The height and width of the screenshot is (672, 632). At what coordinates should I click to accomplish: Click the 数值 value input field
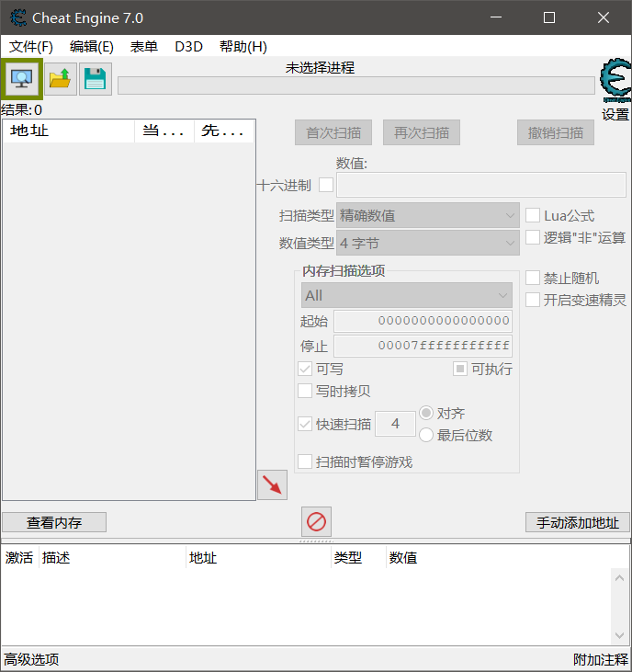[x=481, y=185]
